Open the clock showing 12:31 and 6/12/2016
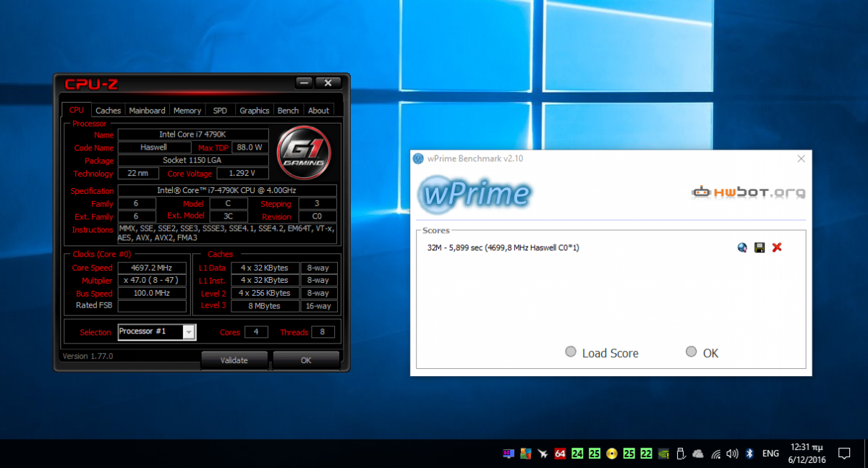This screenshot has height=468, width=868. coord(807,454)
